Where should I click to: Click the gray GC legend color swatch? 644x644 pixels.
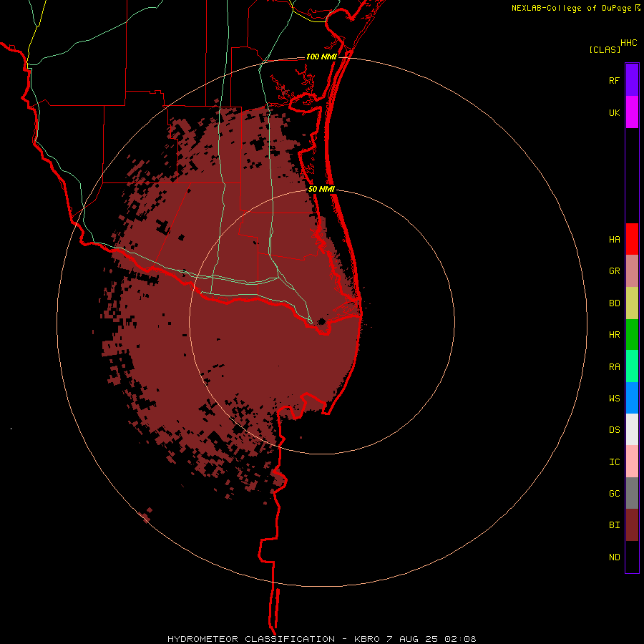632,493
